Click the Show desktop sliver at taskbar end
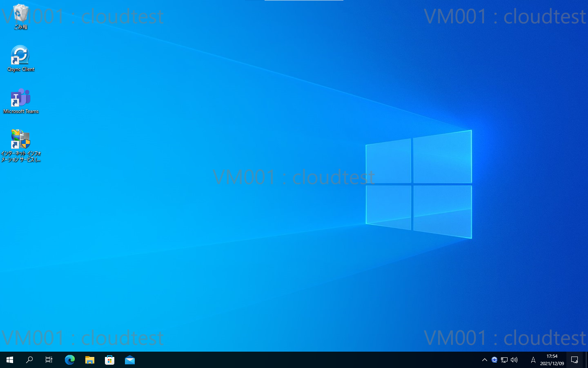This screenshot has height=368, width=588. pyautogui.click(x=586, y=360)
